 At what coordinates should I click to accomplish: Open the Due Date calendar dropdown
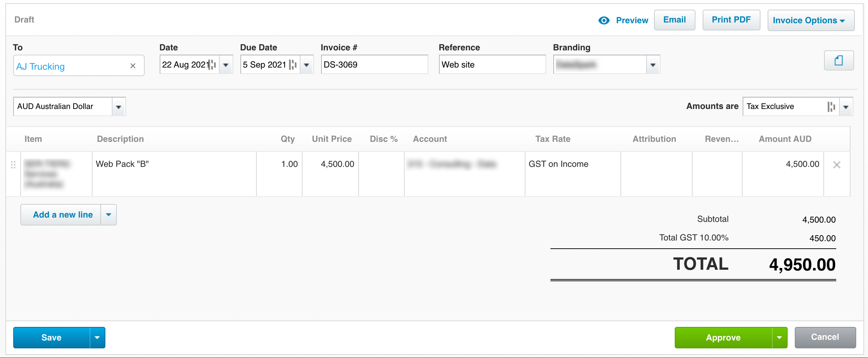[306, 65]
